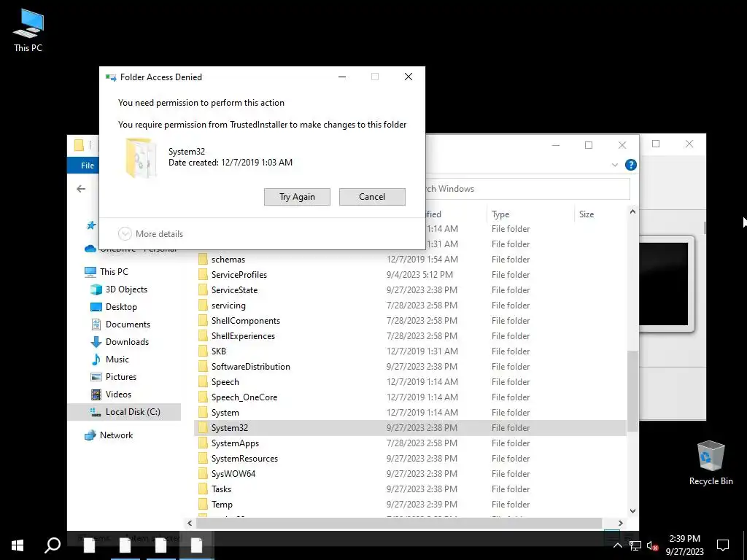Open Desktop in navigation pane
This screenshot has height=560, width=747.
[121, 307]
